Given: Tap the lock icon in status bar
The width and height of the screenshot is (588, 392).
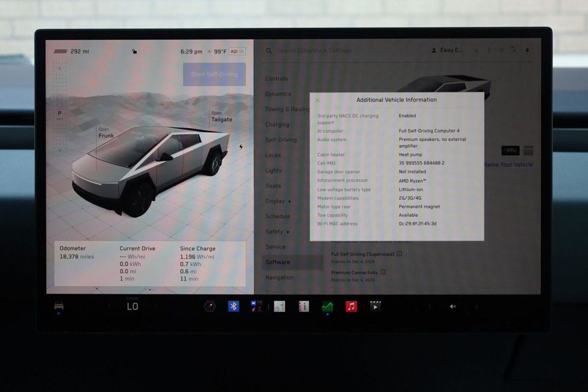Looking at the screenshot, I should (134, 51).
